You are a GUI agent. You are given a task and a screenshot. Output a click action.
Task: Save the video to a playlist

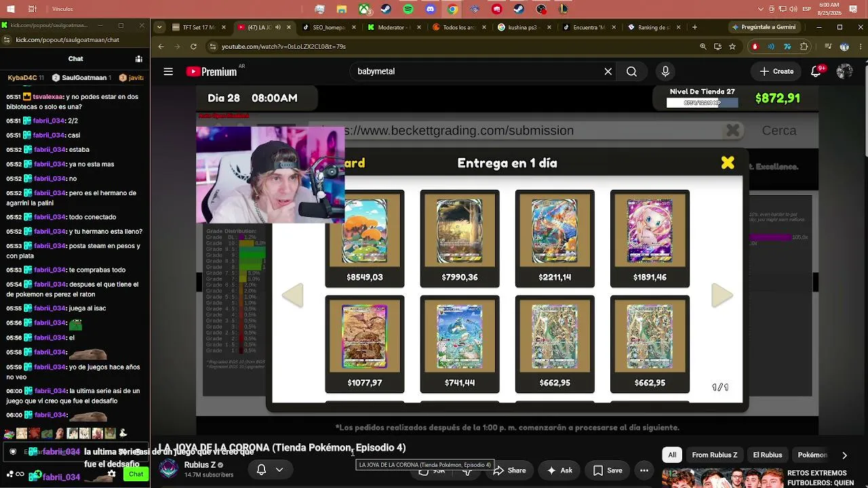(x=608, y=470)
